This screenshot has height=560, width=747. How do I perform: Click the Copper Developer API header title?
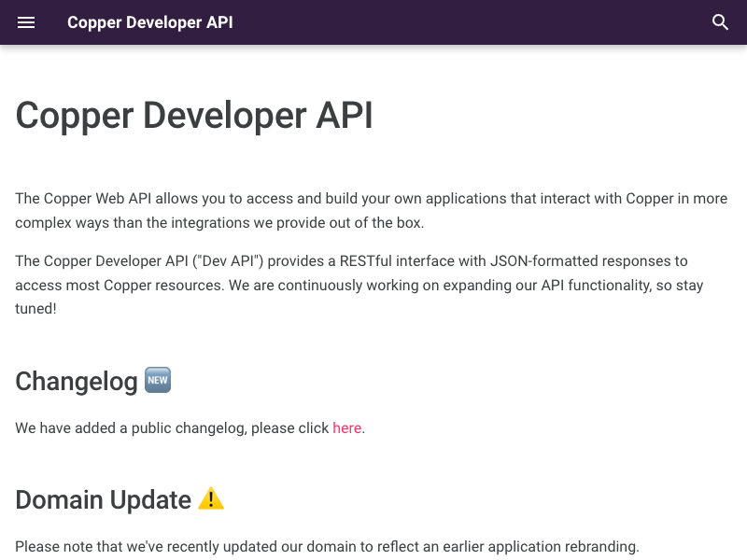pyautogui.click(x=150, y=22)
